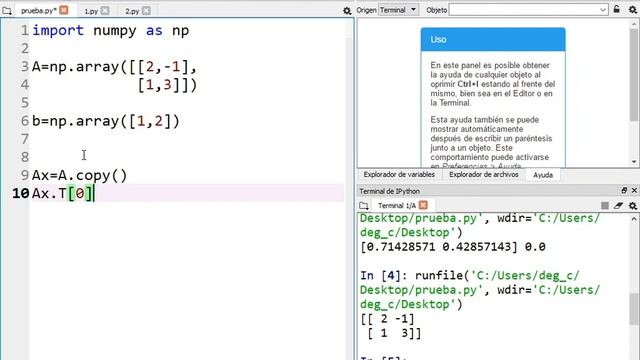
Task: Open the Explorador de variables tab
Action: click(x=399, y=175)
